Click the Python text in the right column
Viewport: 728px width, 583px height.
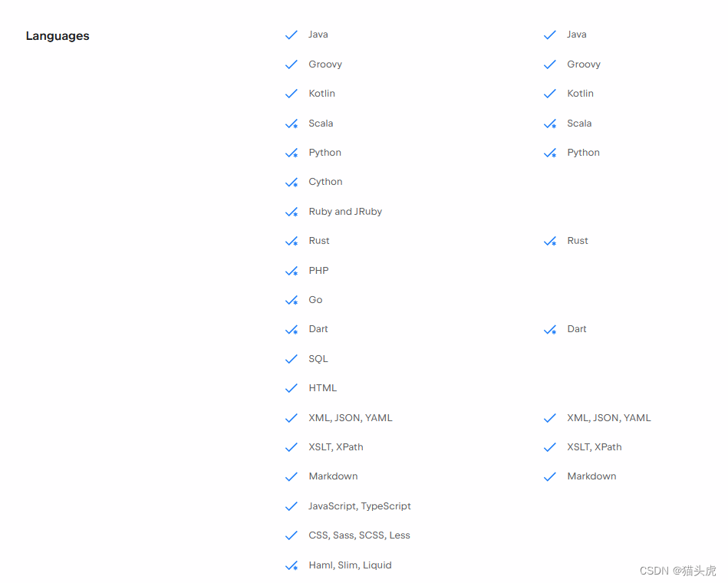584,153
